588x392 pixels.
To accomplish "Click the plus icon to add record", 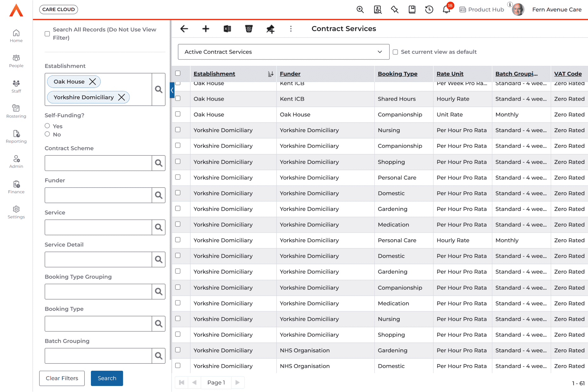I will coord(206,29).
